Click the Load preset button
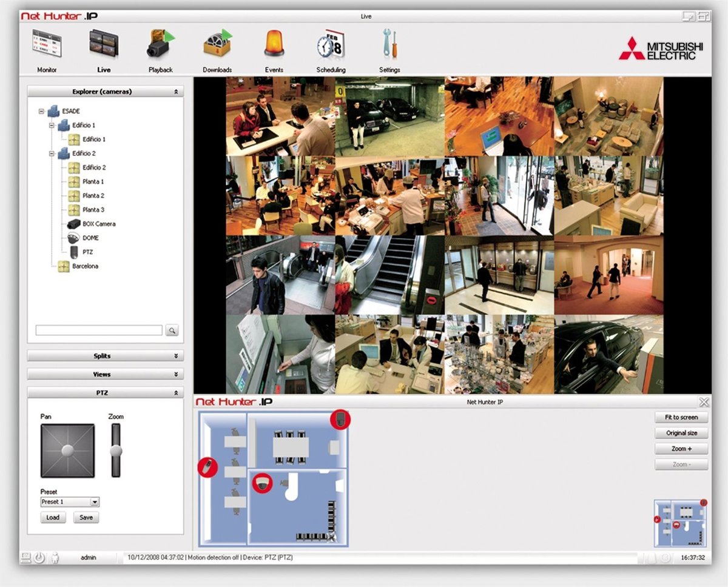 [x=53, y=517]
